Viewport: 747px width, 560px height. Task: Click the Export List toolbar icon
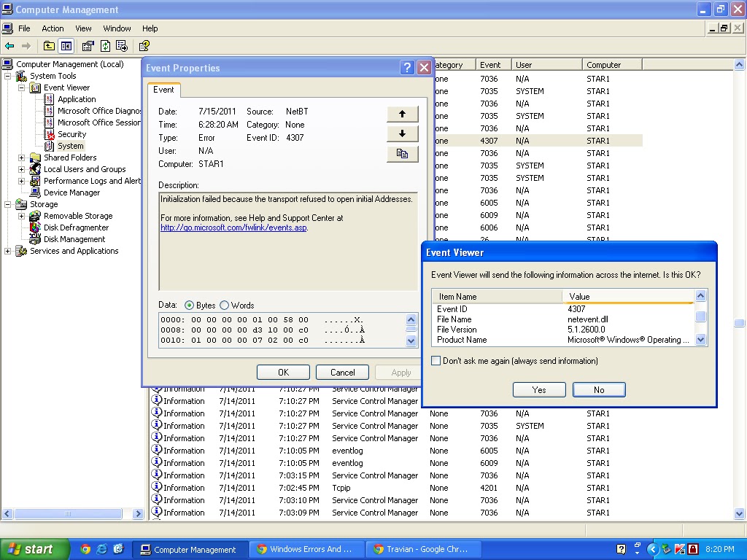[121, 46]
